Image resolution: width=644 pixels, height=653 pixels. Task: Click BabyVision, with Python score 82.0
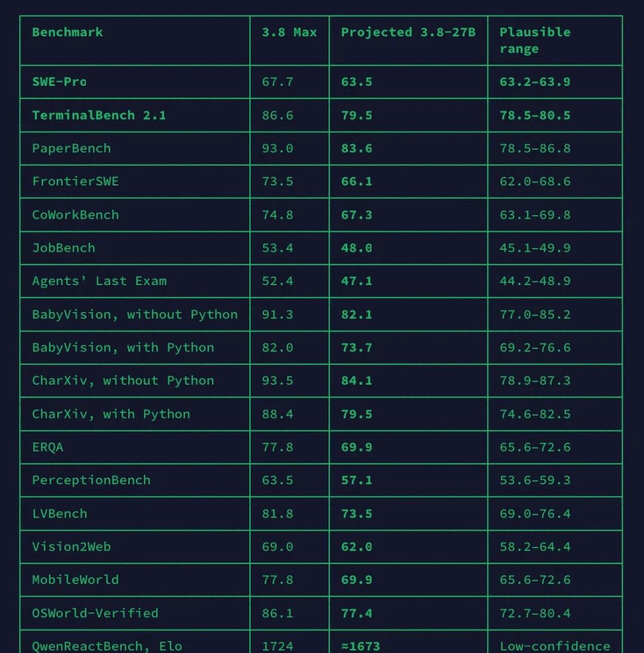277,347
